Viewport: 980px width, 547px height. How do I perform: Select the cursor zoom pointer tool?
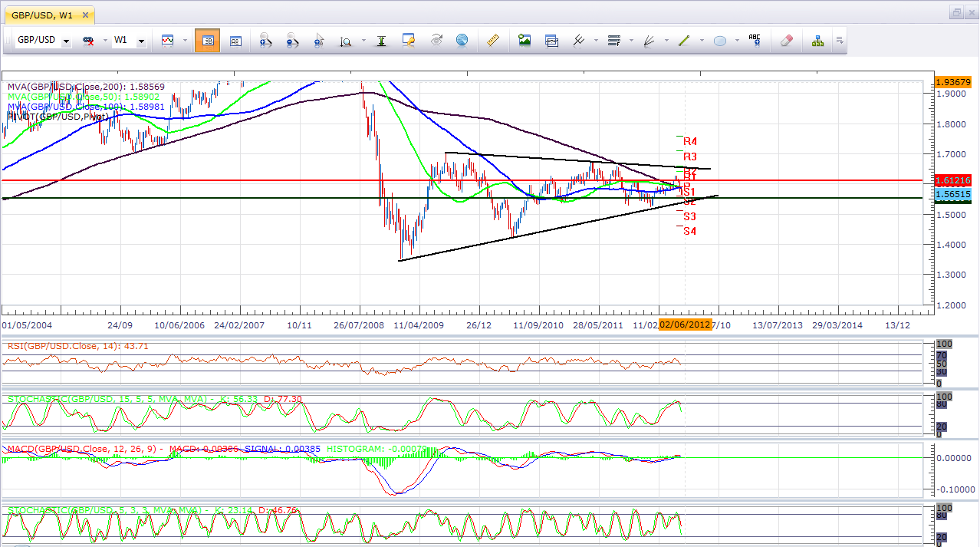[319, 41]
